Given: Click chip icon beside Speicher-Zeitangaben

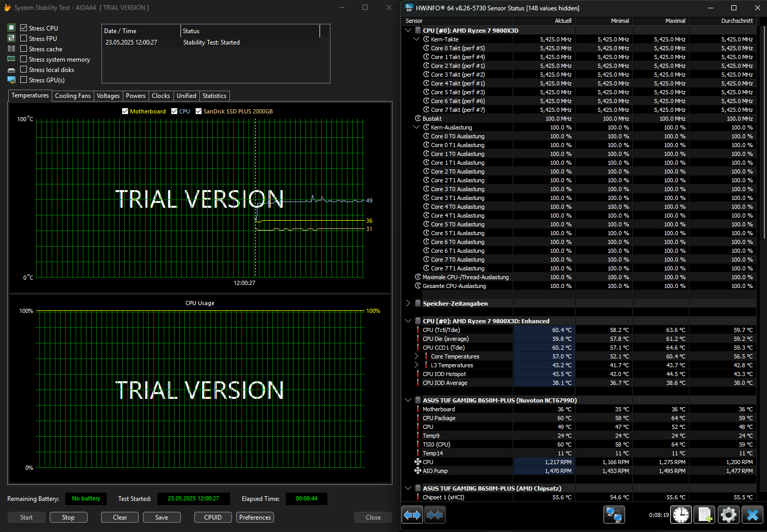Looking at the screenshot, I should (x=418, y=304).
